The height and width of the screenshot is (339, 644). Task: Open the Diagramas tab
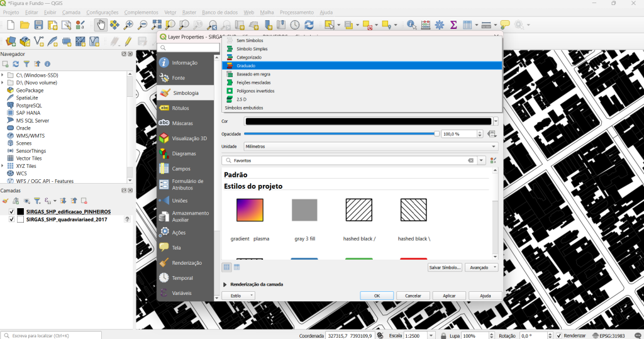click(x=186, y=153)
